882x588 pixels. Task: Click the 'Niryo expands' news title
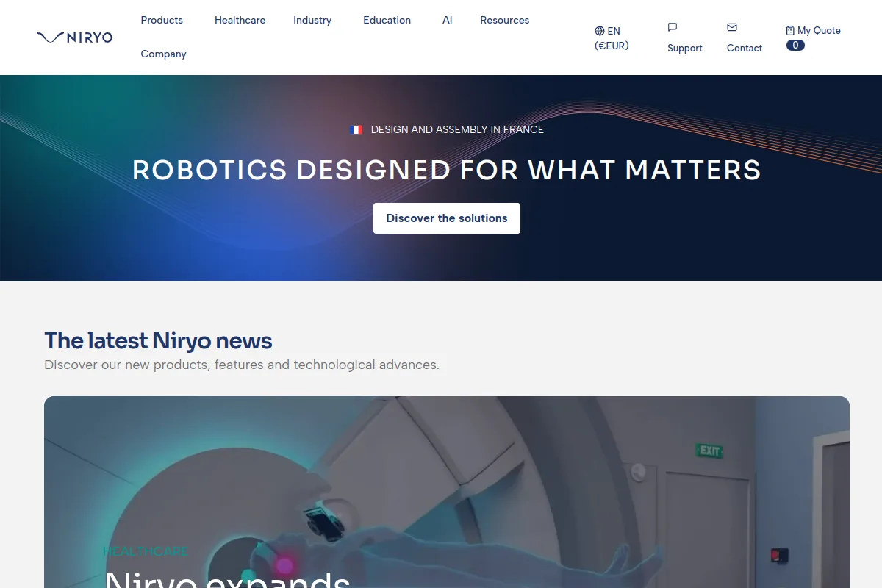227,579
